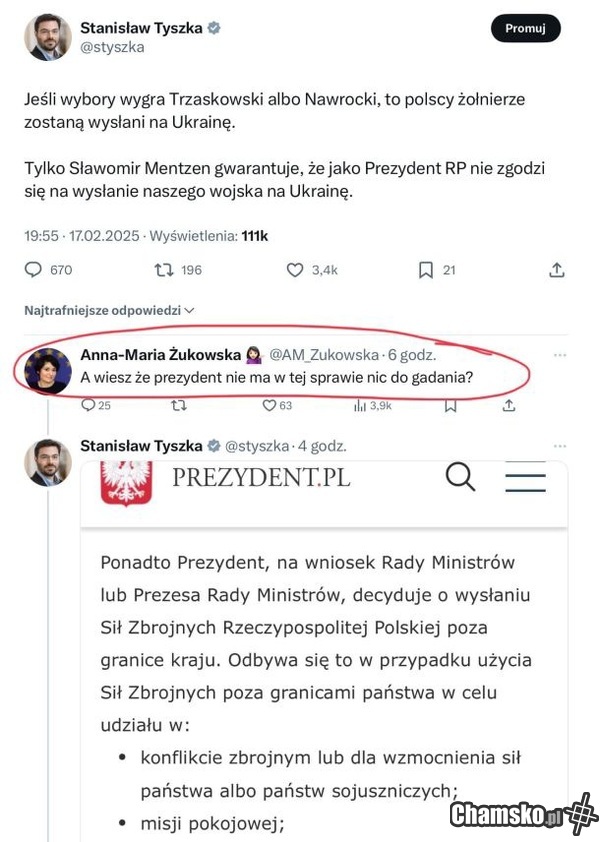Open more options on Tyszka's reply
This screenshot has height=842, width=600.
tap(560, 446)
